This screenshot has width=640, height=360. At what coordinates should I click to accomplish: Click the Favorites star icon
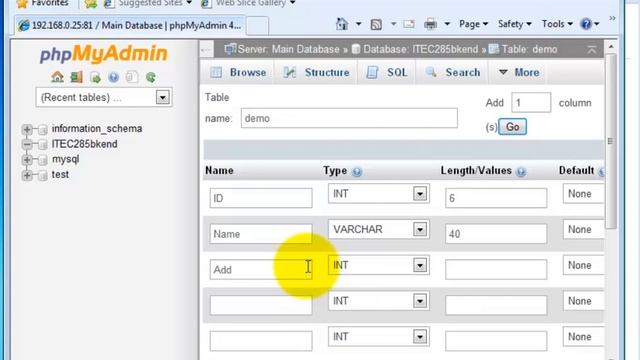22,4
